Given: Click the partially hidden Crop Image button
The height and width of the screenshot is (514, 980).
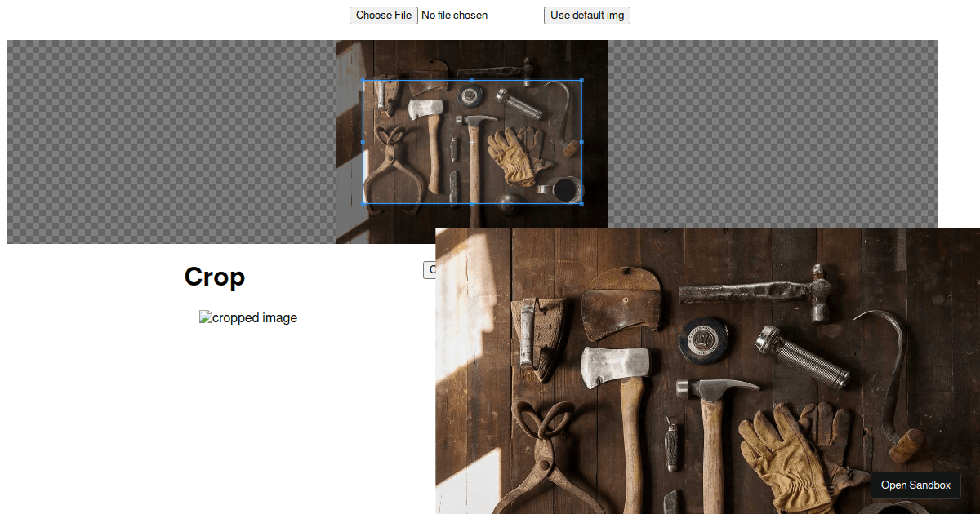Looking at the screenshot, I should (x=430, y=270).
